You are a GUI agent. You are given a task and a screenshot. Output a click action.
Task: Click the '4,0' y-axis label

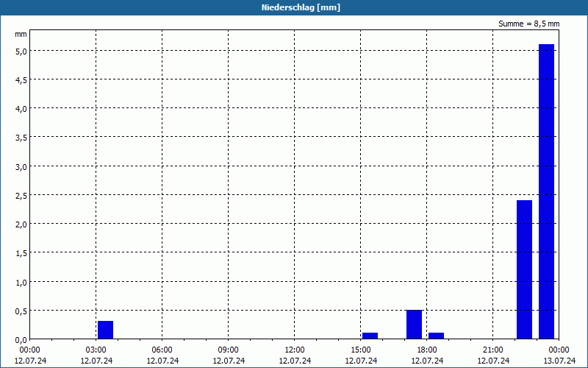(x=21, y=109)
